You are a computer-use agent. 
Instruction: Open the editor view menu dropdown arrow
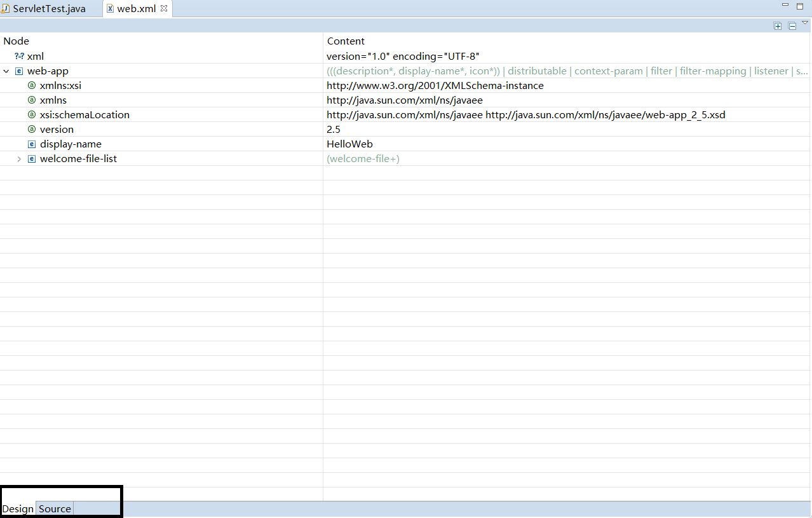[x=804, y=22]
